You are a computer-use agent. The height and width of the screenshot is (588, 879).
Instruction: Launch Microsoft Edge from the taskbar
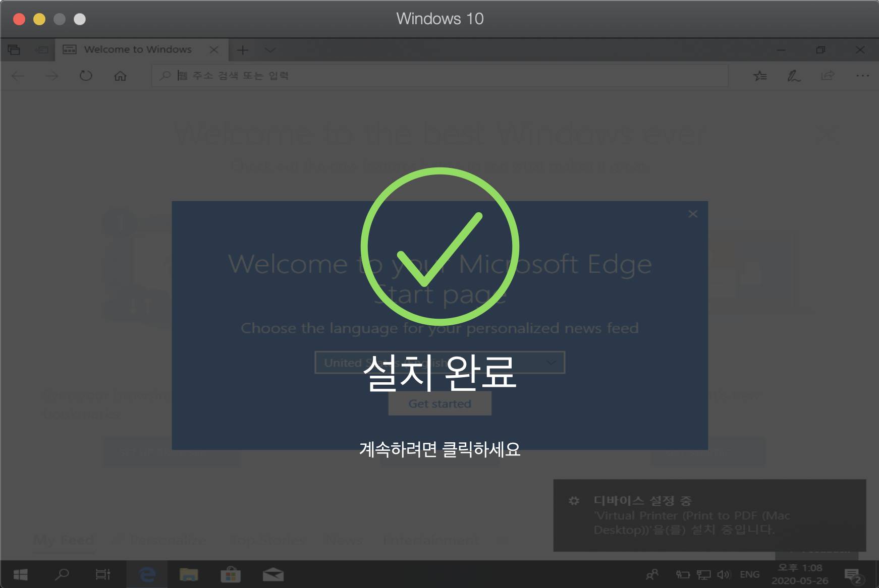[x=147, y=574]
